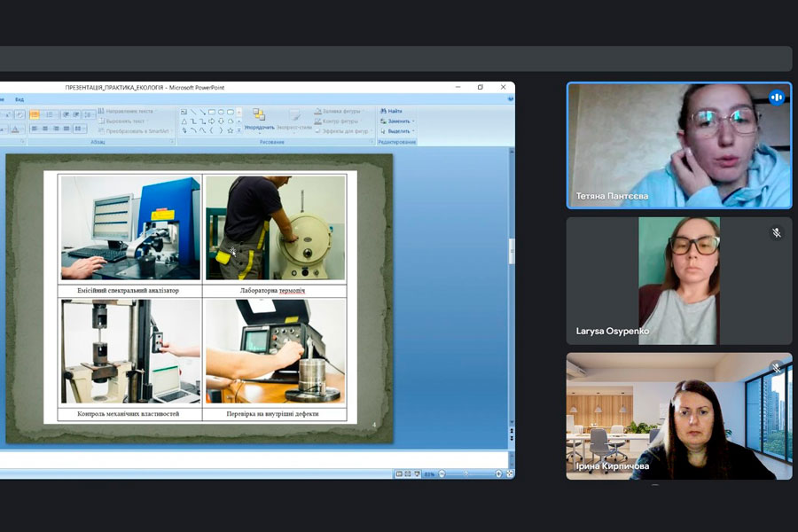The width and height of the screenshot is (798, 532).
Task: Switch to Slide Sorter view
Action: coord(408,473)
